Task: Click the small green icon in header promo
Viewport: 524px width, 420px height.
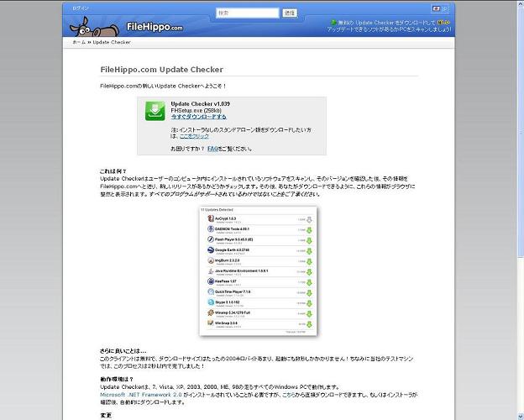Action: coord(333,23)
